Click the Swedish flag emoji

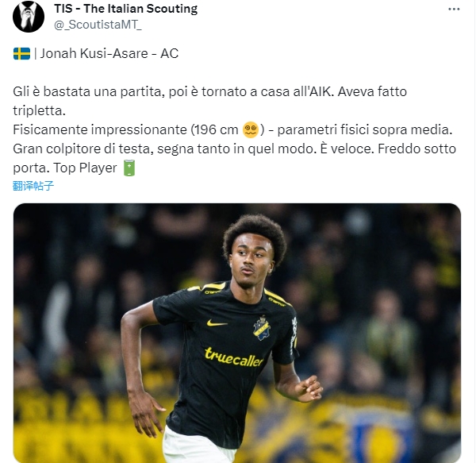point(21,54)
